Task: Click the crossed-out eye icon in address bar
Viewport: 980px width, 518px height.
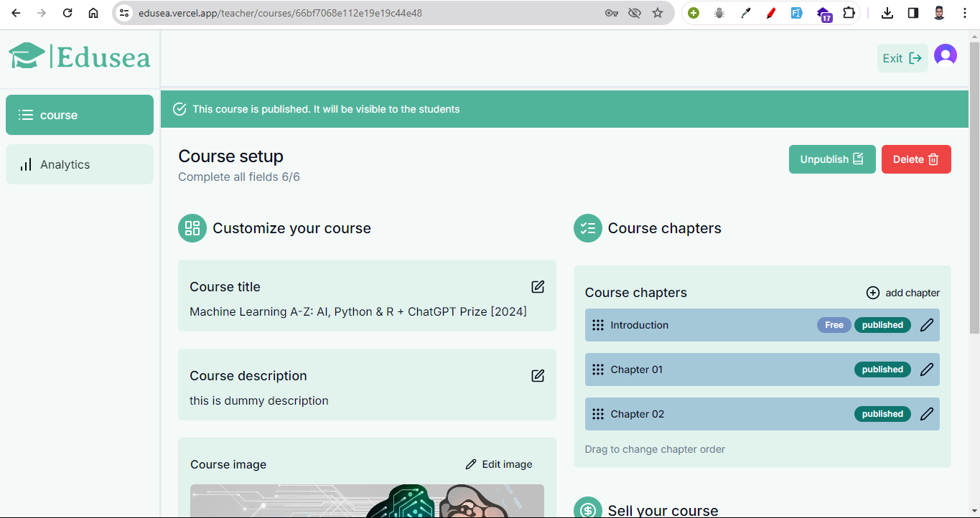Action: coord(634,13)
